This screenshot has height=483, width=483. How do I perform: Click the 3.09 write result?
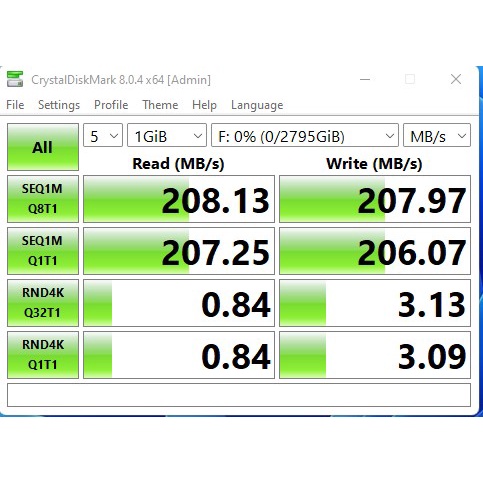tap(375, 355)
